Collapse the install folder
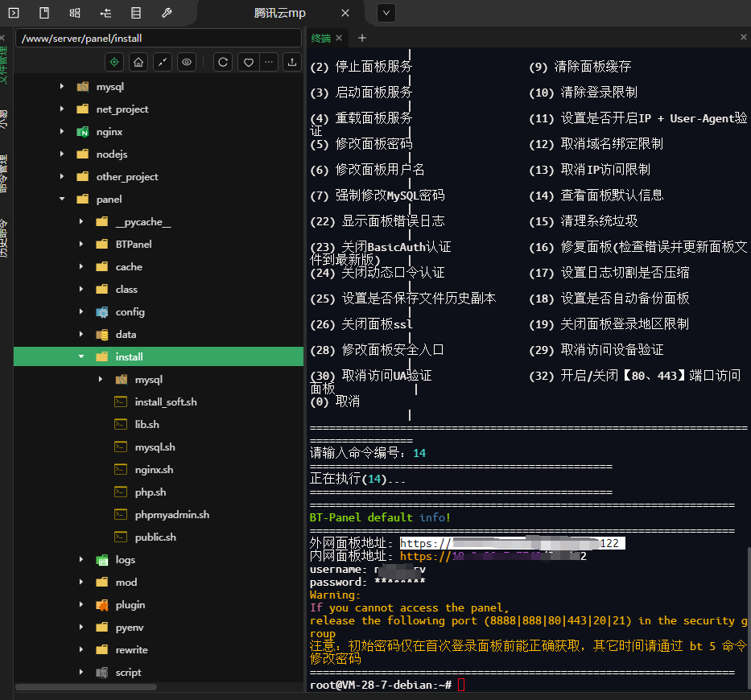 point(81,356)
